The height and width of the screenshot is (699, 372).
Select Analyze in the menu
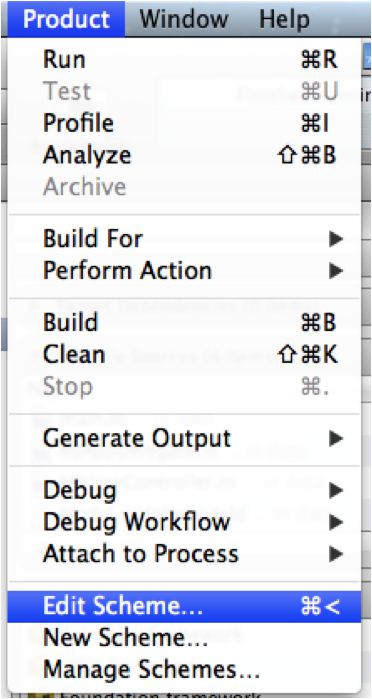click(x=184, y=155)
